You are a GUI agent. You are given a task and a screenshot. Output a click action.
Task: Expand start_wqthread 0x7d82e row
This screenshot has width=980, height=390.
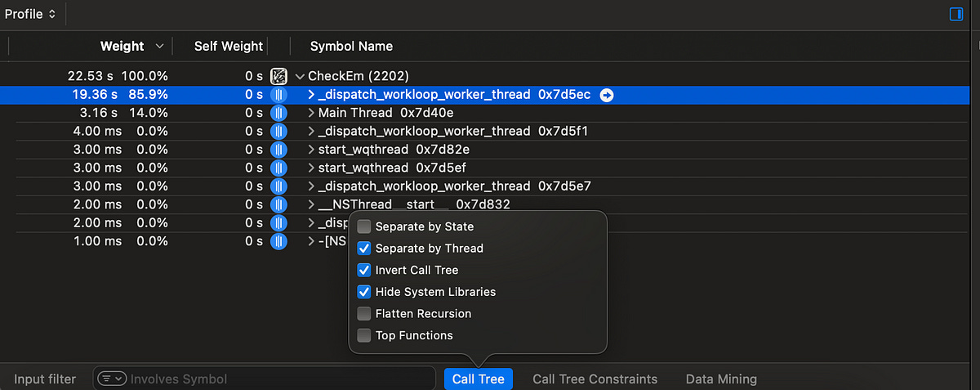pyautogui.click(x=311, y=150)
